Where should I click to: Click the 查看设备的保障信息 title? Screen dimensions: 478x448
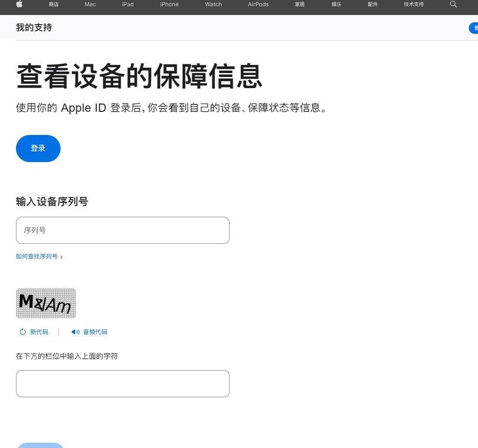click(139, 76)
